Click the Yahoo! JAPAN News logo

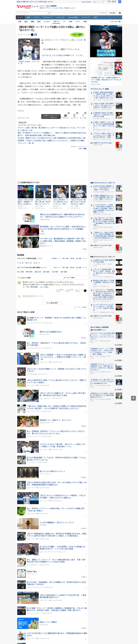(x=28, y=7)
